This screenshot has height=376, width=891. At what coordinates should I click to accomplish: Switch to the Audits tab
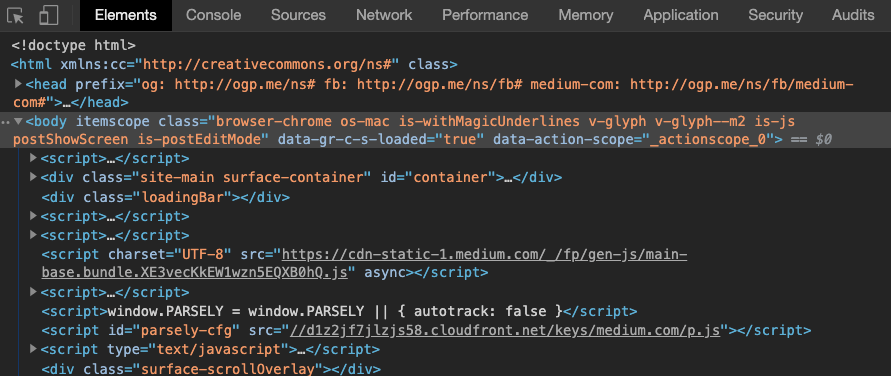click(x=853, y=15)
